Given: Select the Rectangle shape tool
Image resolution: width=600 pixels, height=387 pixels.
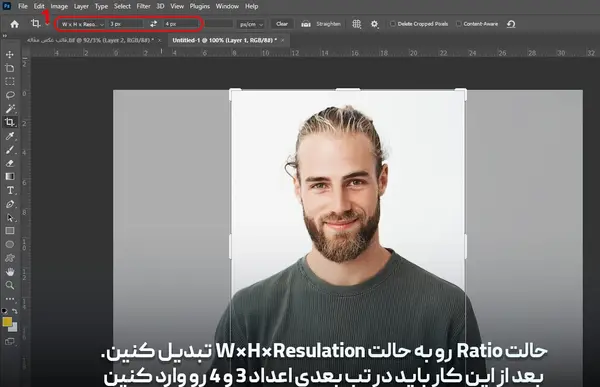Looking at the screenshot, I should (10, 231).
